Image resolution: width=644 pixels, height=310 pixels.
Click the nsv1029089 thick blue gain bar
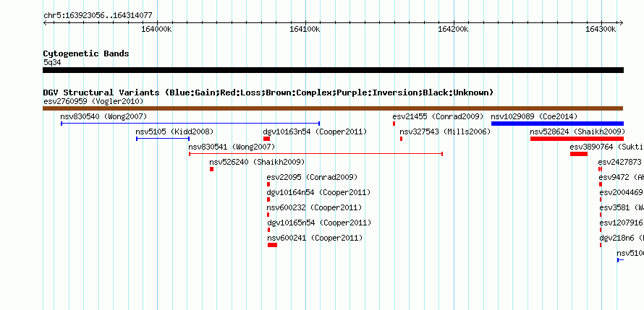tap(557, 124)
